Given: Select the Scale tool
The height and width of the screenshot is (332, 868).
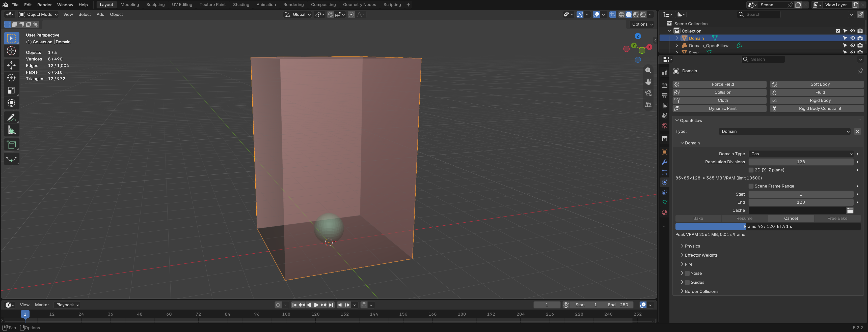Looking at the screenshot, I should click(x=11, y=90).
